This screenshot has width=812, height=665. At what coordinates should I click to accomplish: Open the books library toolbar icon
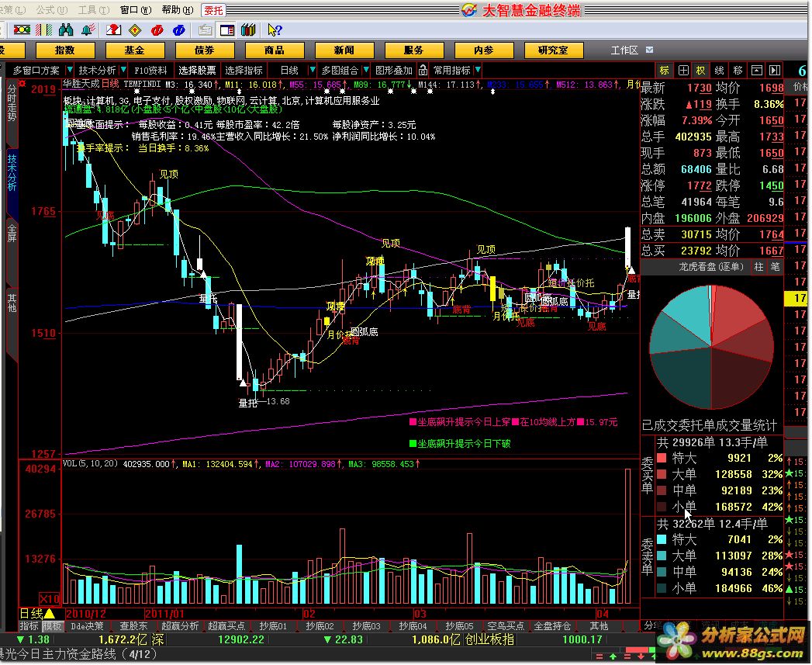pyautogui.click(x=249, y=30)
